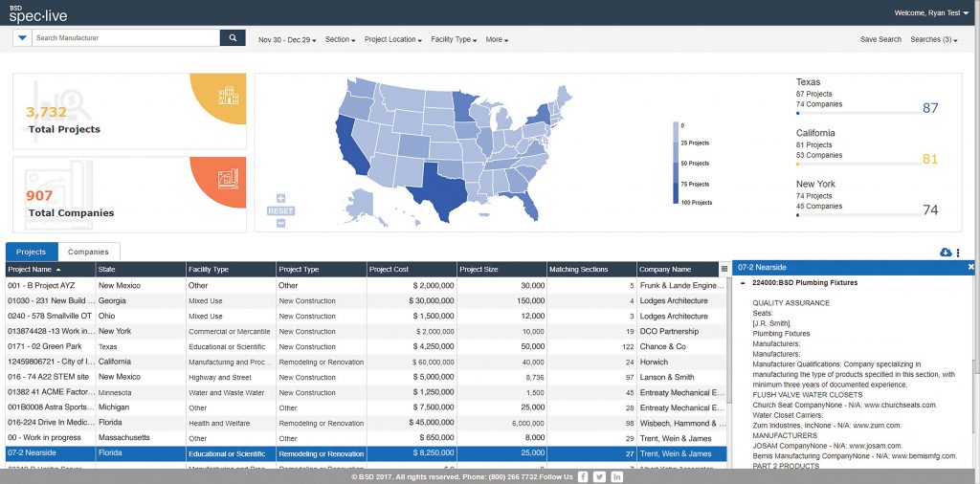Image resolution: width=980 pixels, height=484 pixels.
Task: Select the 00 - Work in progress row
Action: 367,438
